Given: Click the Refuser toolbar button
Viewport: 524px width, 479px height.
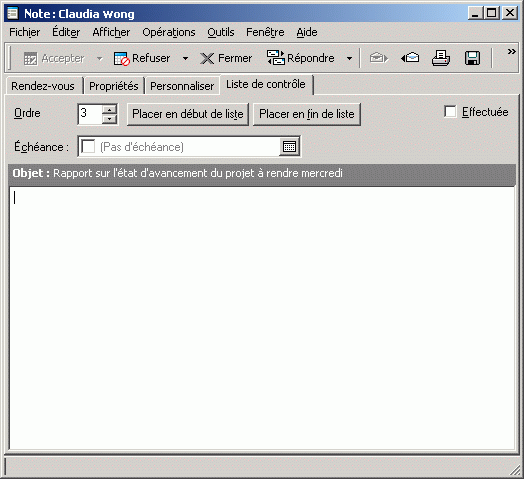Looking at the screenshot, I should (142, 58).
